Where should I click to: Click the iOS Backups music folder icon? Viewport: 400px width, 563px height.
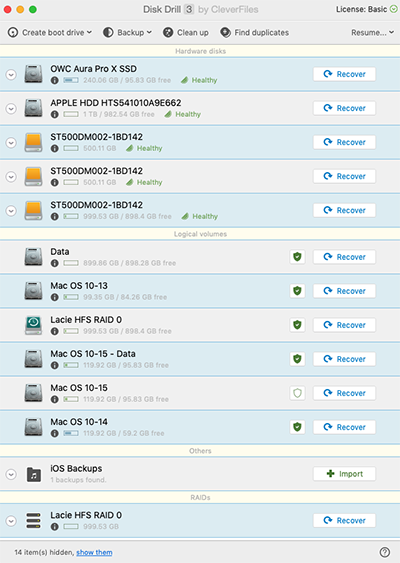pyautogui.click(x=34, y=474)
